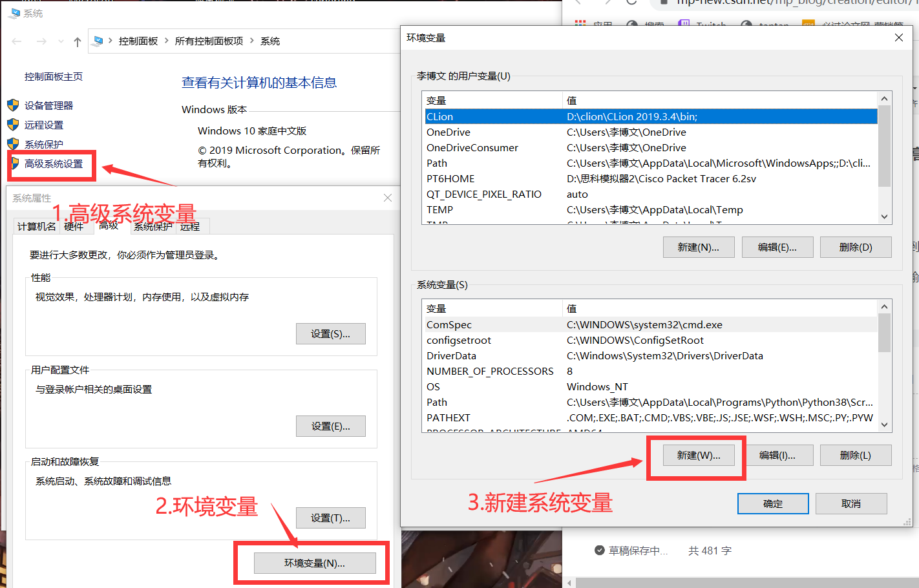This screenshot has height=588, width=919.
Task: Select NUMBER_OF_PROCESSORS system variable row
Action: point(651,371)
